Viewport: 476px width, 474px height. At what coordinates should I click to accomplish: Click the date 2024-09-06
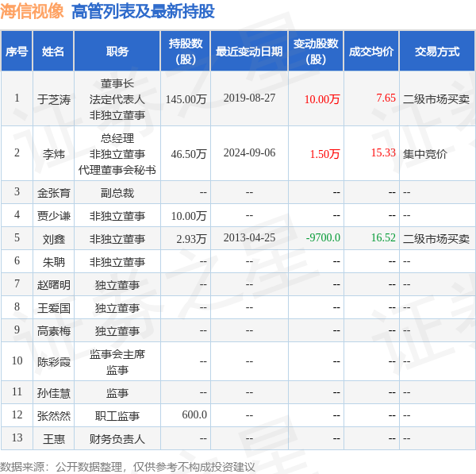point(249,152)
